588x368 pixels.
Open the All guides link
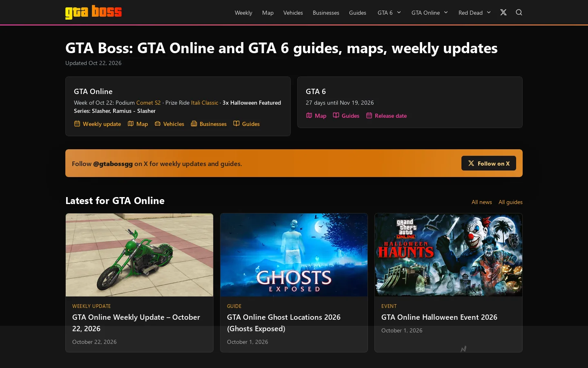(x=510, y=202)
